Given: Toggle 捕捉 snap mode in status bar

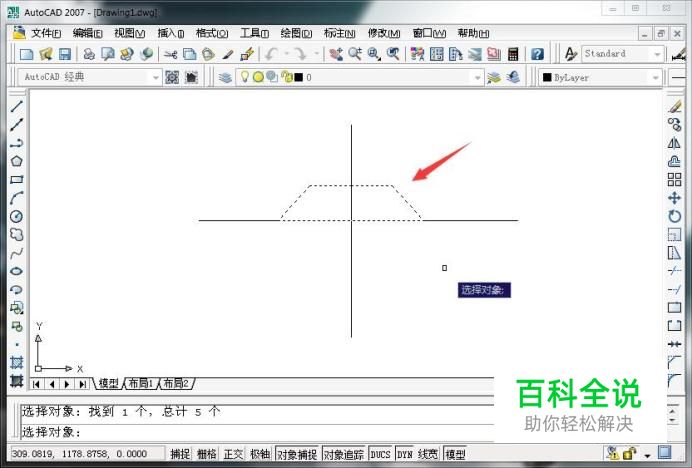Looking at the screenshot, I should point(181,454).
